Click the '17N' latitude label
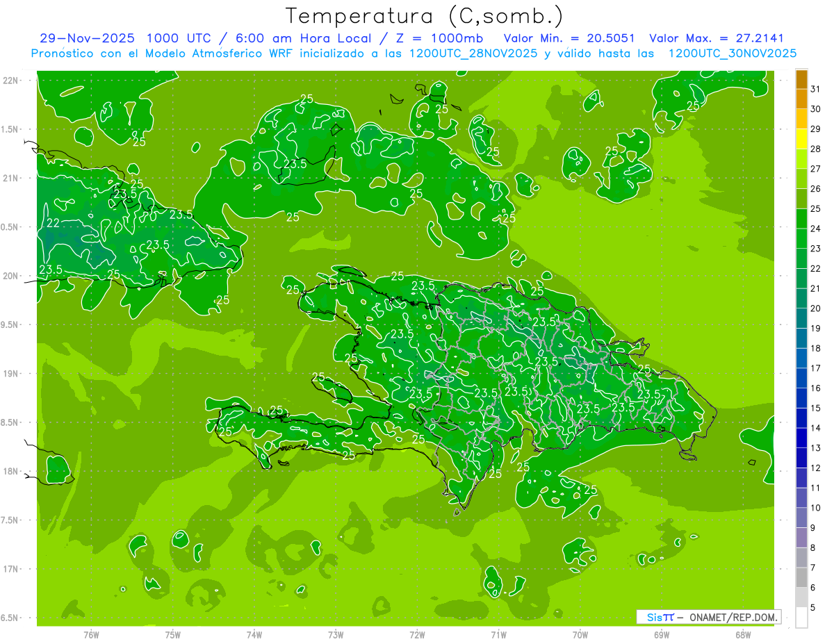The height and width of the screenshot is (644, 834). pos(10,569)
